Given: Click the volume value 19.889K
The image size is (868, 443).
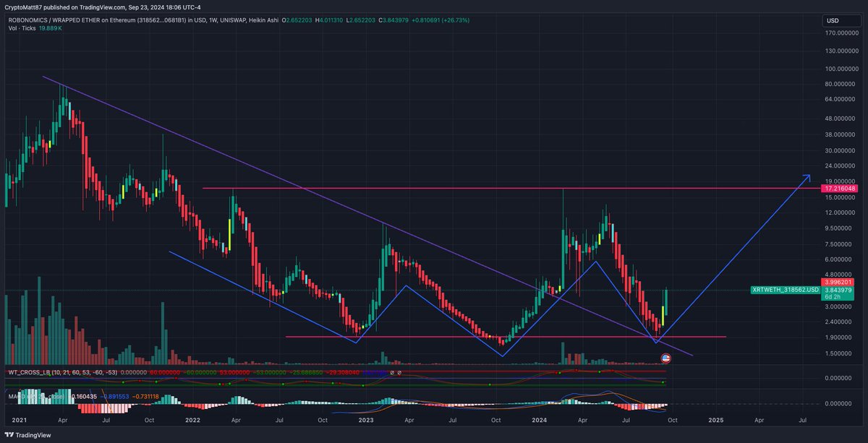Looking at the screenshot, I should point(51,29).
